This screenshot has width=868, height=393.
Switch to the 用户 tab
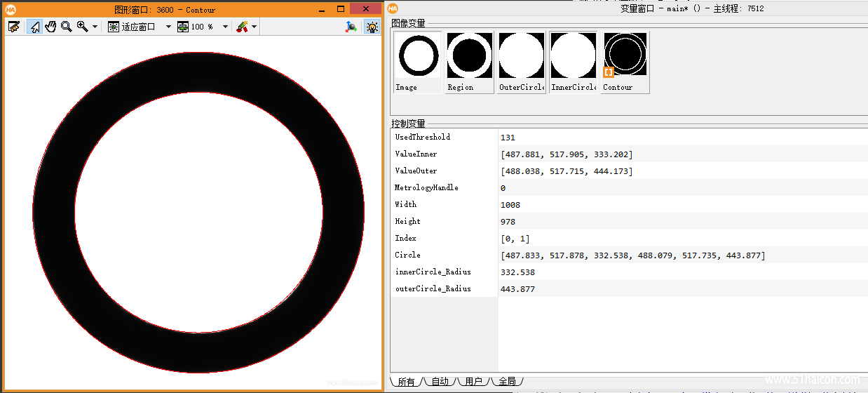point(473,382)
